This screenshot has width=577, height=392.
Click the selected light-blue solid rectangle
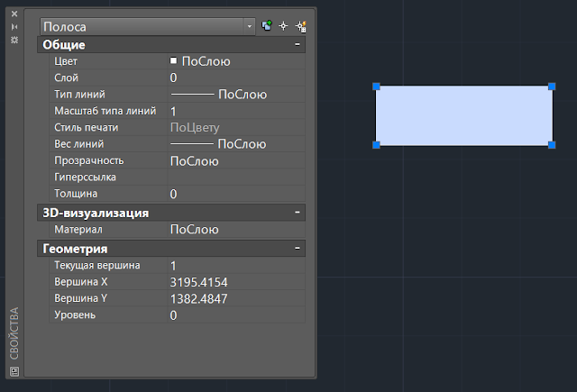[x=464, y=116]
